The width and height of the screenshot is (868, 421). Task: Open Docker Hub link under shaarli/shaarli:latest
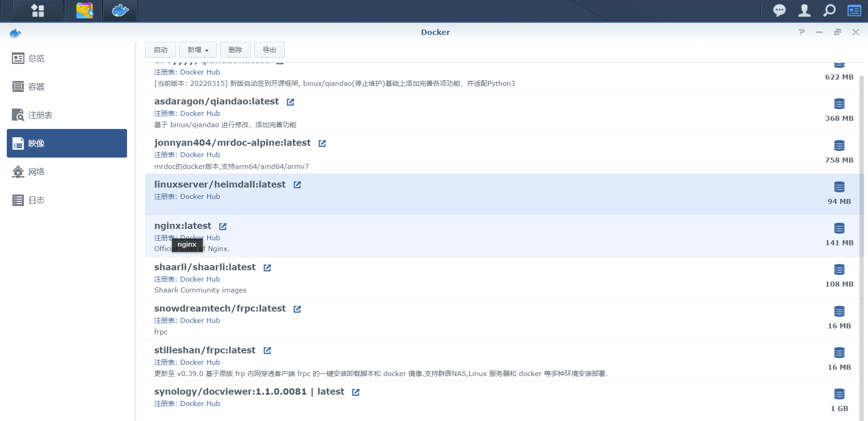200,279
